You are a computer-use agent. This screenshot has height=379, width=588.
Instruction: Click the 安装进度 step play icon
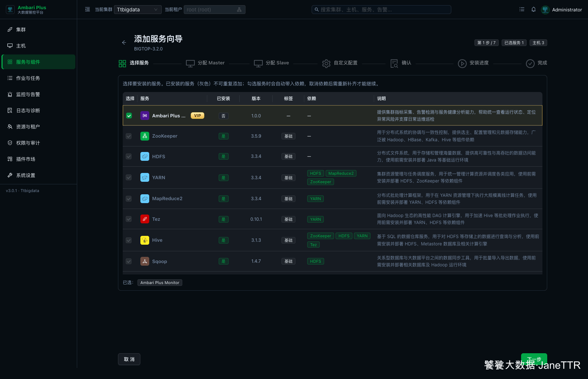pos(462,63)
